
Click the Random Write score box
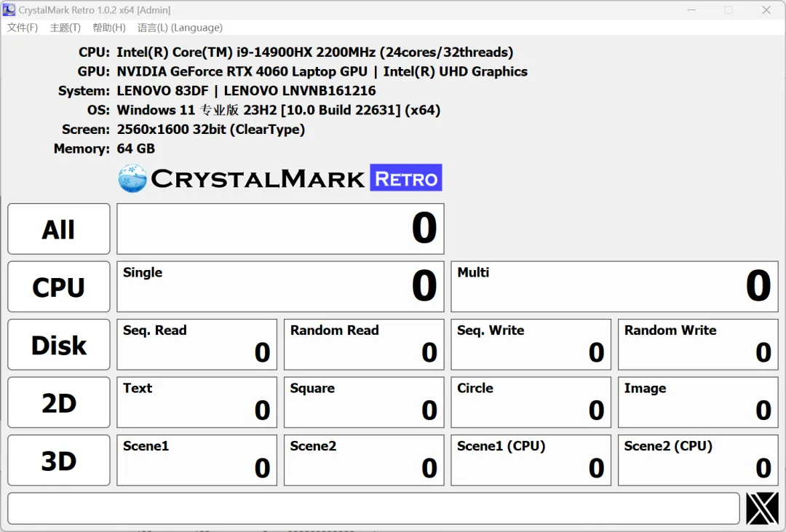pyautogui.click(x=698, y=344)
